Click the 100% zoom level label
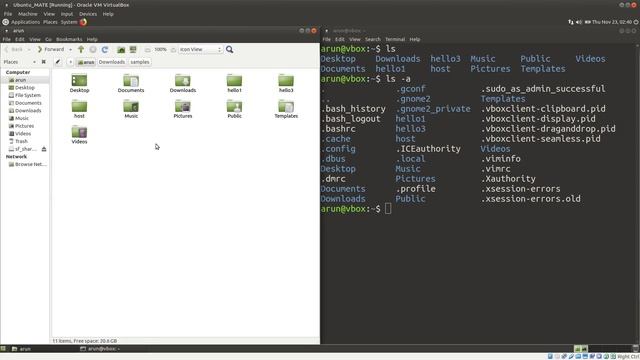This screenshot has width=640, height=360. (160, 49)
